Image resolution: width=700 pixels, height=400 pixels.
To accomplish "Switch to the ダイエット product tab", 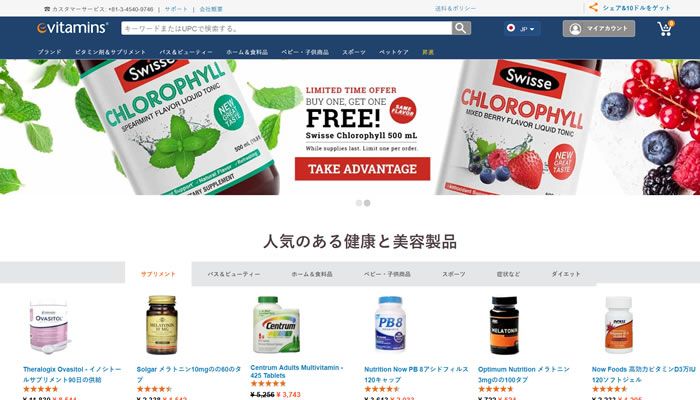I will pos(566,274).
